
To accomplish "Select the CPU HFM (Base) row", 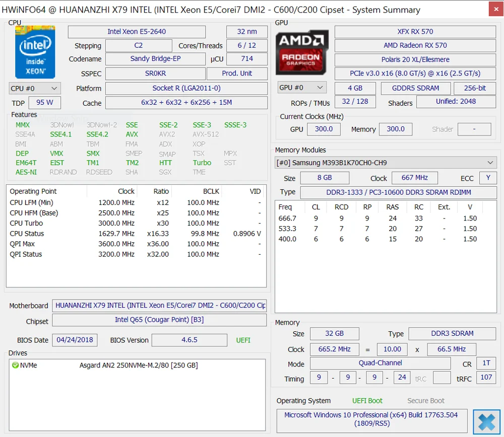I will (x=136, y=213).
